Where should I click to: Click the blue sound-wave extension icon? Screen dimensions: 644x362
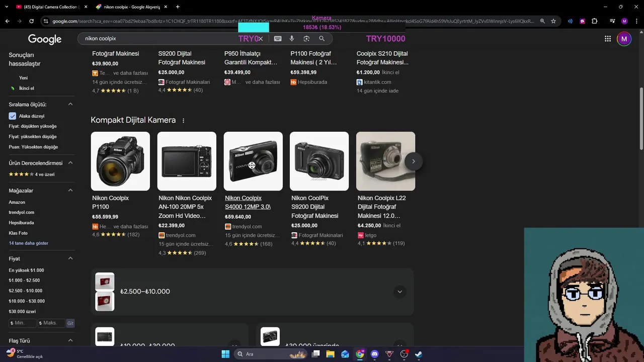(x=570, y=21)
